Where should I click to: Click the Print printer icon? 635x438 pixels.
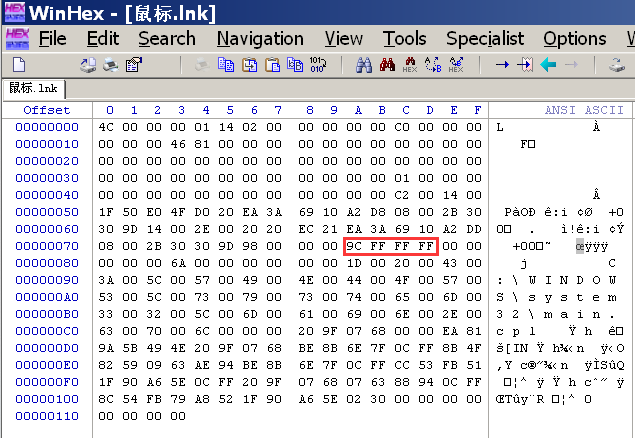112,65
